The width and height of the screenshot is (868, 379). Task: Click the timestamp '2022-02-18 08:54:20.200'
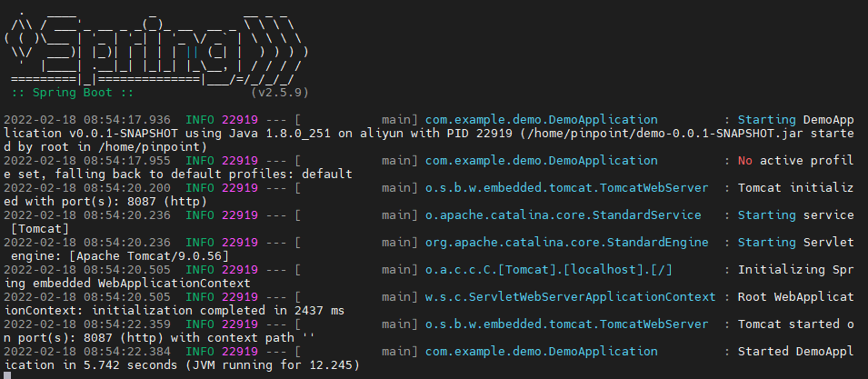tap(87, 187)
